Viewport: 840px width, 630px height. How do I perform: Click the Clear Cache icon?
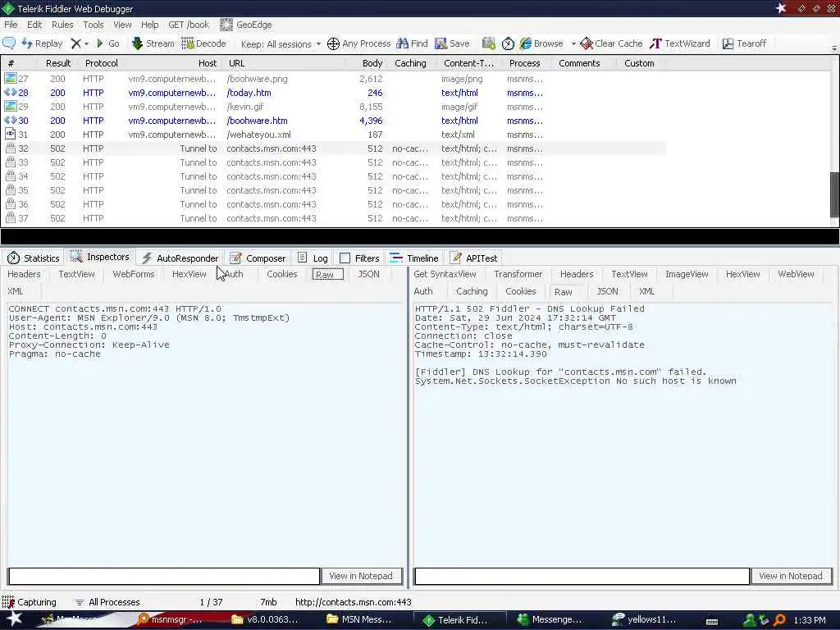(587, 43)
